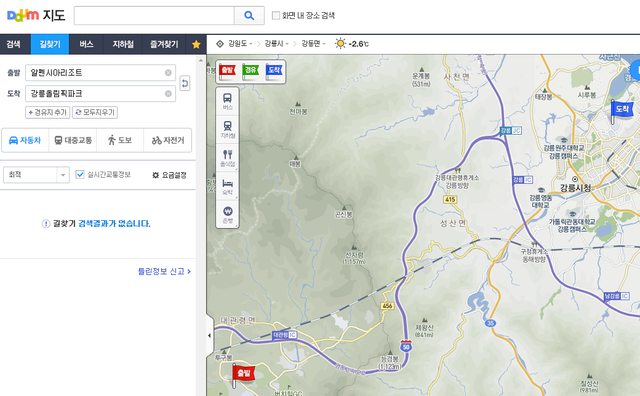
Task: Switch to the 길찾기 tab
Action: coord(50,44)
